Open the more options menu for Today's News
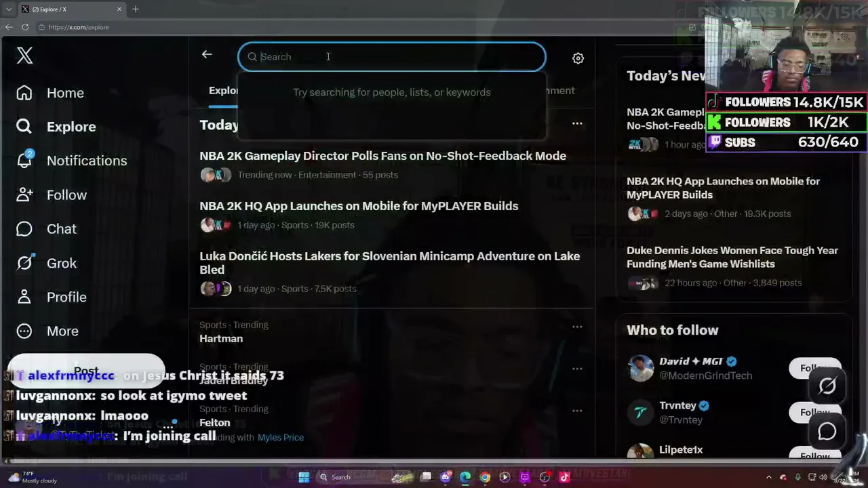This screenshot has height=488, width=868. [577, 123]
